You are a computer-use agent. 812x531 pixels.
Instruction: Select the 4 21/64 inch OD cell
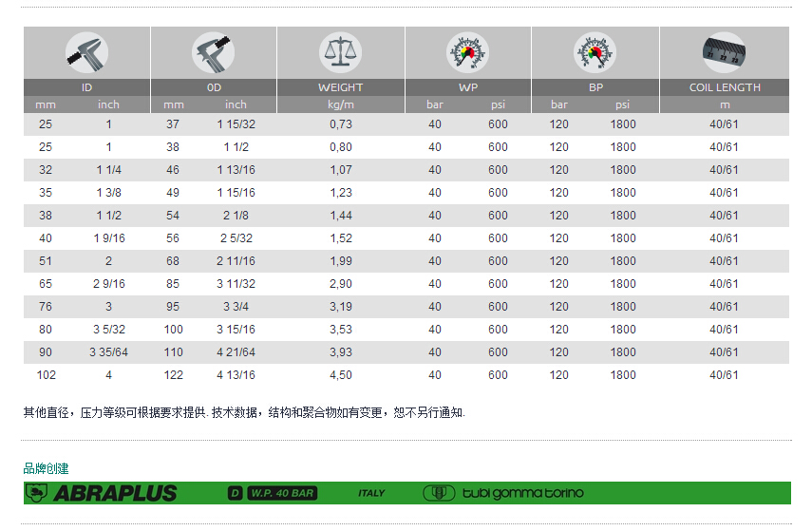pos(236,352)
